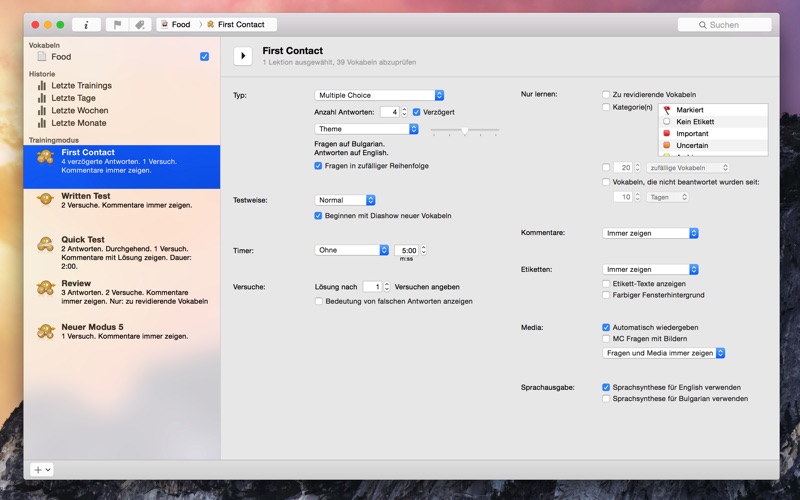Click the Neuer Modus 5 icon

coord(45,331)
